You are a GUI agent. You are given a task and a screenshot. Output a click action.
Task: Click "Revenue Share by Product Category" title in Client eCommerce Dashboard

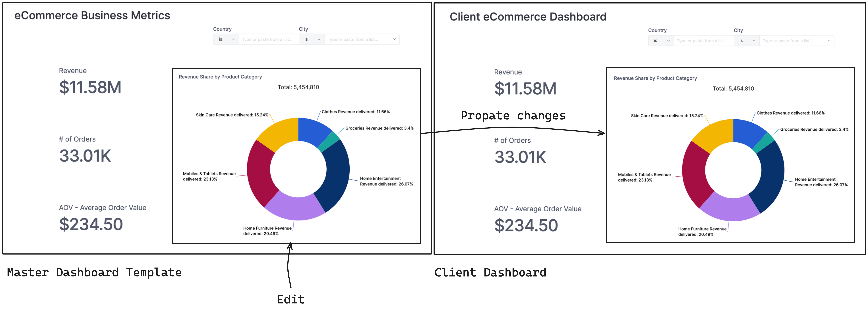click(655, 78)
